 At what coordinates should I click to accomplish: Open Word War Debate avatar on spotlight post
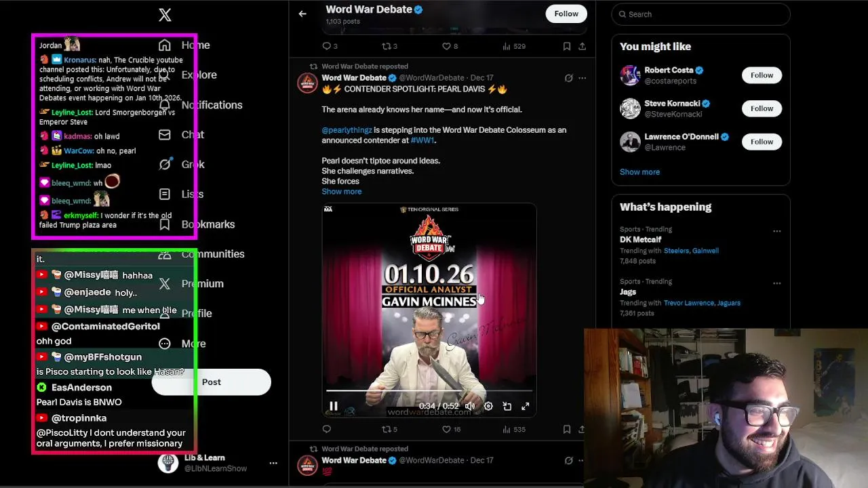pyautogui.click(x=307, y=83)
